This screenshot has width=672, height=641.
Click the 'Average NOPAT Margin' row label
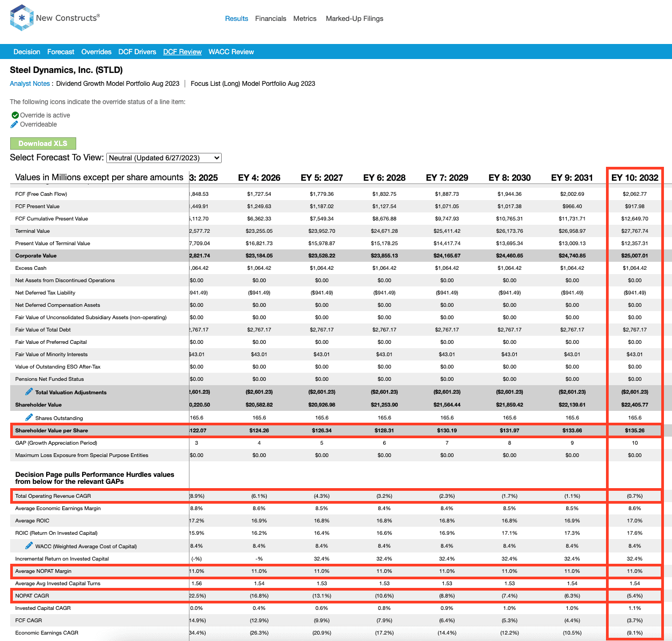click(x=43, y=571)
